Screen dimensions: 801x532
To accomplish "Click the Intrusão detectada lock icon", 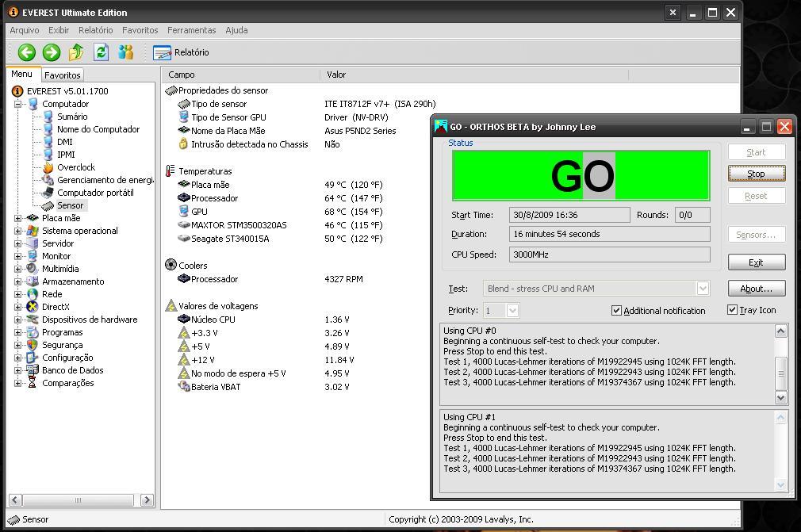I will coord(183,144).
